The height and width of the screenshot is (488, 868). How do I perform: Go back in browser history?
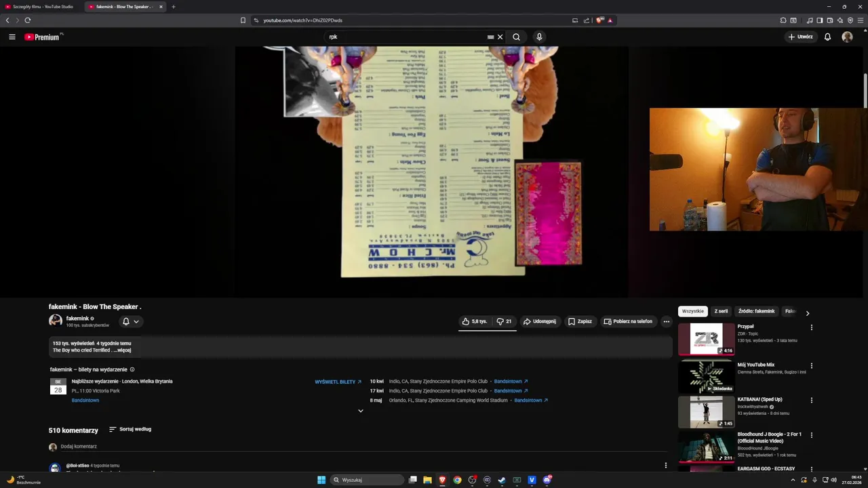(7, 20)
